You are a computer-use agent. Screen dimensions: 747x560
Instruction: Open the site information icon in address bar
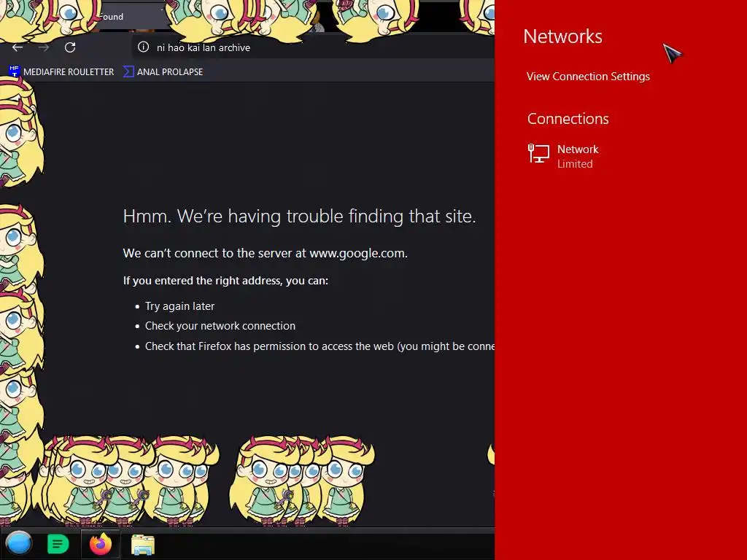tap(144, 47)
